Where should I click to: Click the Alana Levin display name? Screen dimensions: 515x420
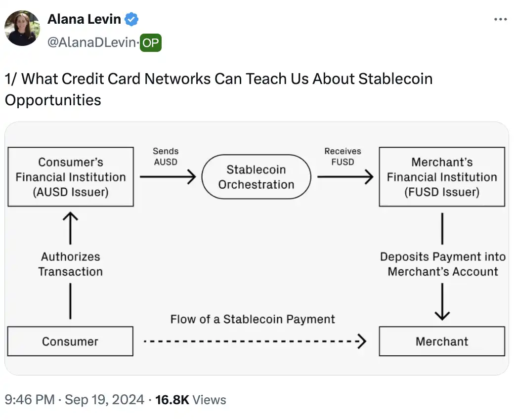pos(84,19)
